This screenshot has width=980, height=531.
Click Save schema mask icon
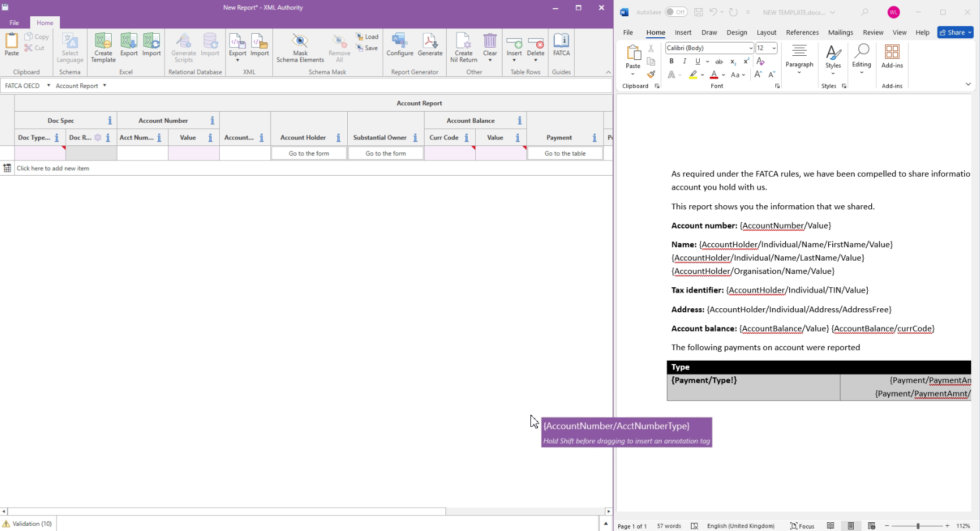(x=367, y=48)
